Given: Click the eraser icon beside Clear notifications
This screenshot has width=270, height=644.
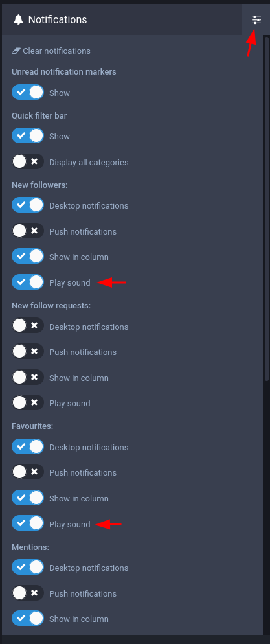Looking at the screenshot, I should pyautogui.click(x=16, y=51).
